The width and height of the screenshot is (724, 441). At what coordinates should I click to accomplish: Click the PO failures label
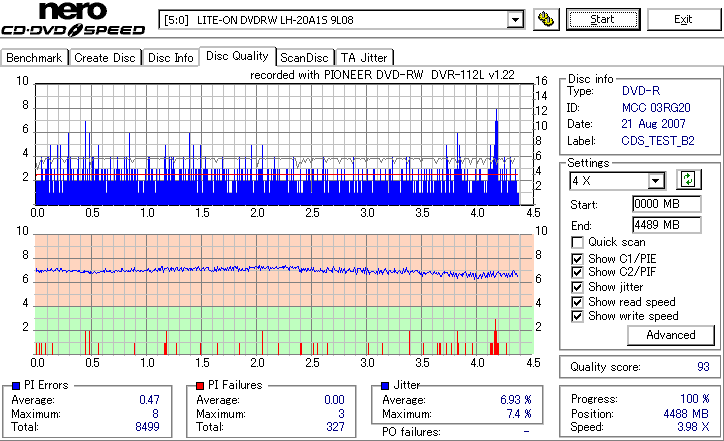coord(411,432)
